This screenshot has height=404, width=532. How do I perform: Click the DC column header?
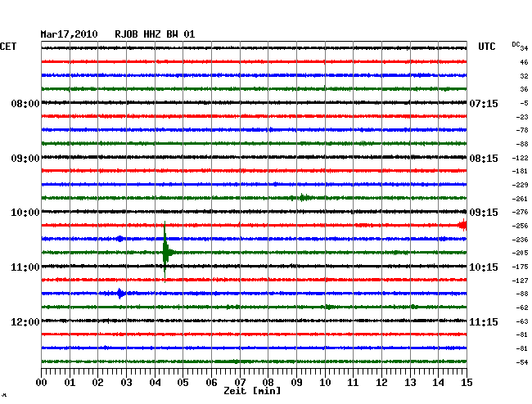[516, 44]
